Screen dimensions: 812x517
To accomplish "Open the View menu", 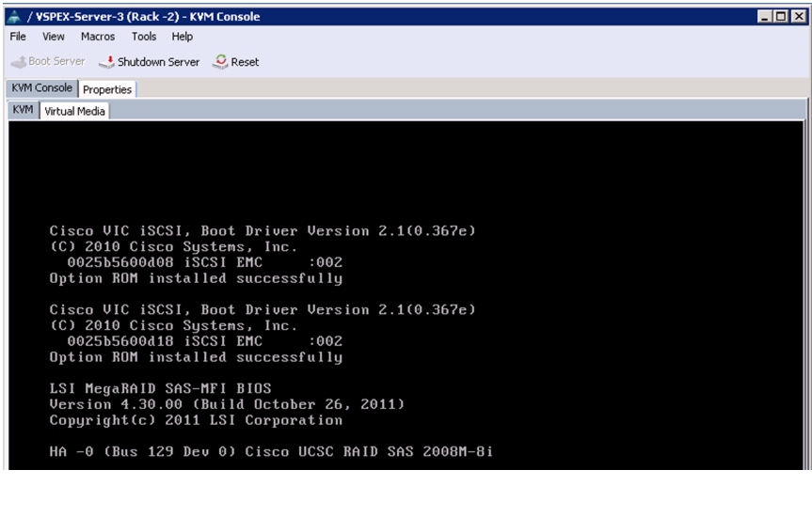I will point(54,37).
